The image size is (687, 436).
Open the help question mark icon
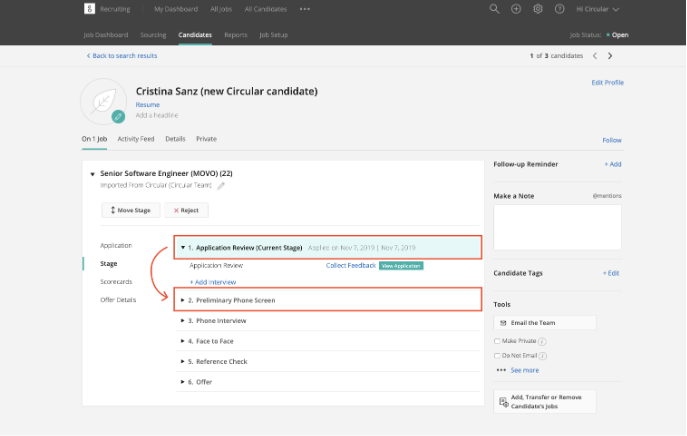pyautogui.click(x=560, y=9)
